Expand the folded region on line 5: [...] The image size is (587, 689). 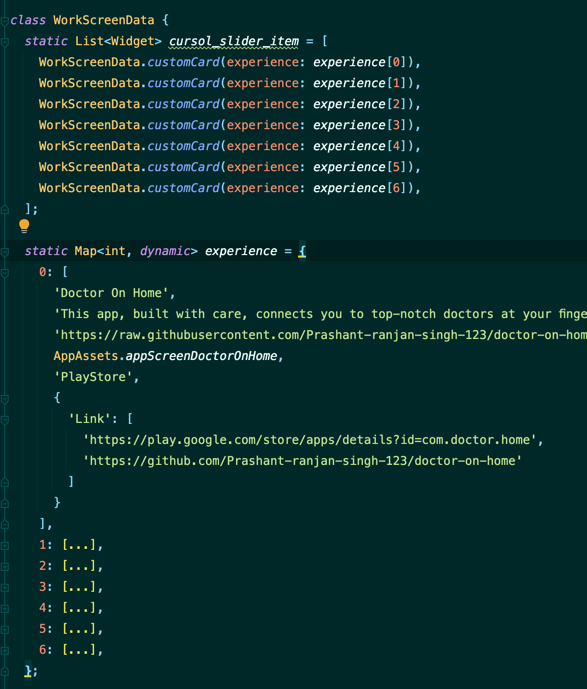tap(79, 629)
